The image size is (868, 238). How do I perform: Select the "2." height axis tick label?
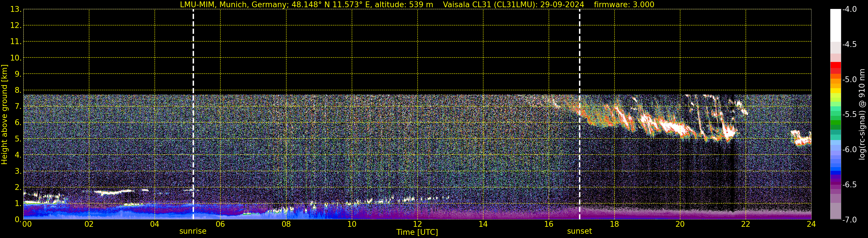coord(18,188)
